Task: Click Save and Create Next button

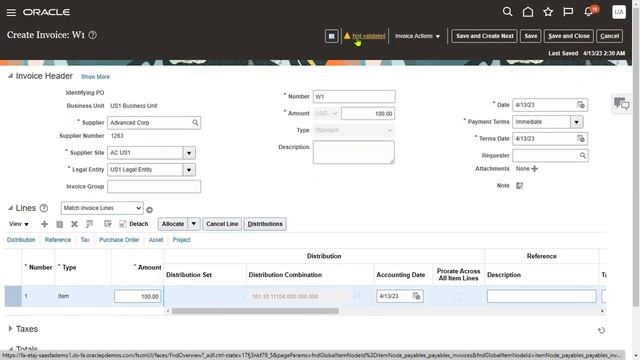Action: pos(484,36)
